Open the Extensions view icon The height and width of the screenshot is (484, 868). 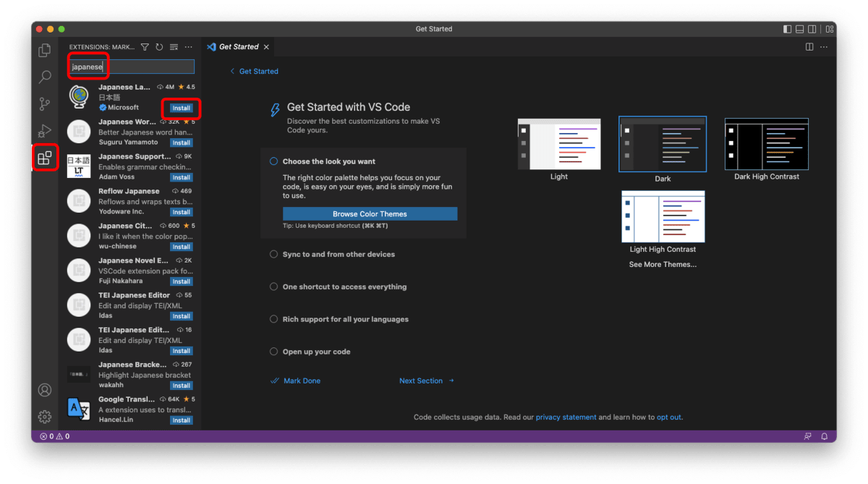(x=45, y=158)
